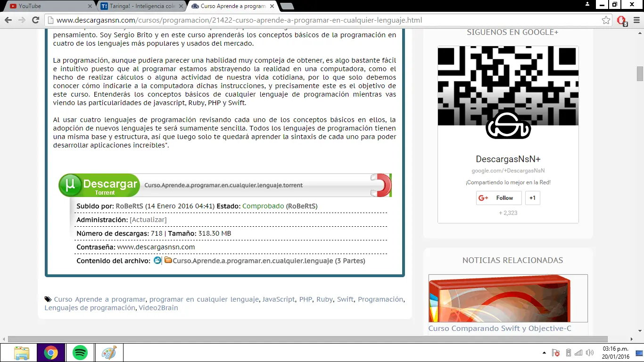Image resolution: width=644 pixels, height=362 pixels.
Task: Click the volume speaker tray icon
Action: [x=589, y=353]
